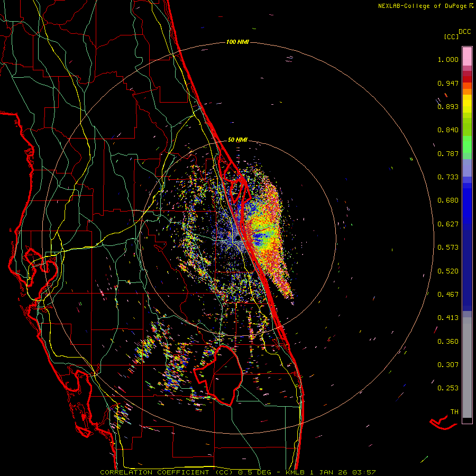
Task: Select the 1.000 scale value
Action: point(448,59)
